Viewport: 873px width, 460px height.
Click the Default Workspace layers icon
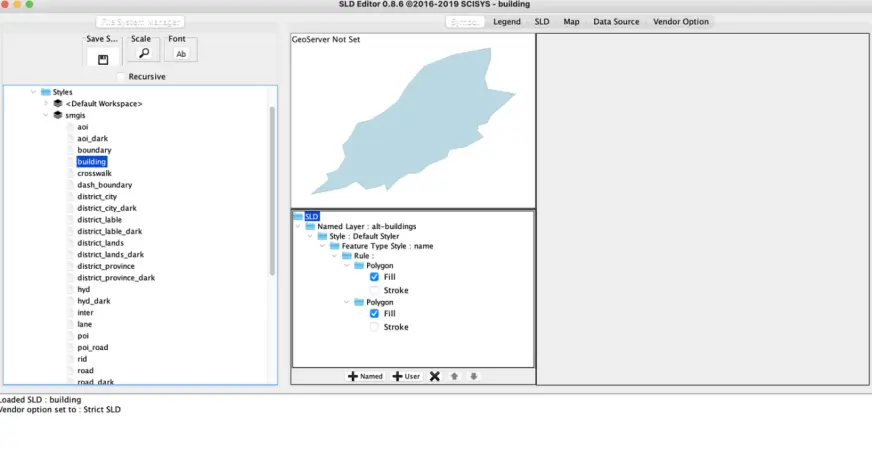tap(58, 104)
